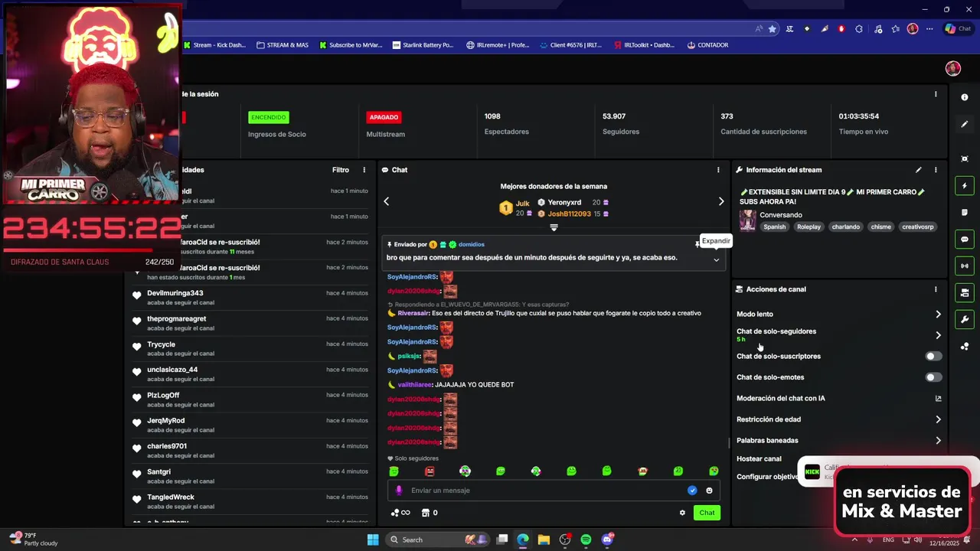This screenshot has width=980, height=551.
Task: Click the Windows Start button
Action: pyautogui.click(x=373, y=540)
